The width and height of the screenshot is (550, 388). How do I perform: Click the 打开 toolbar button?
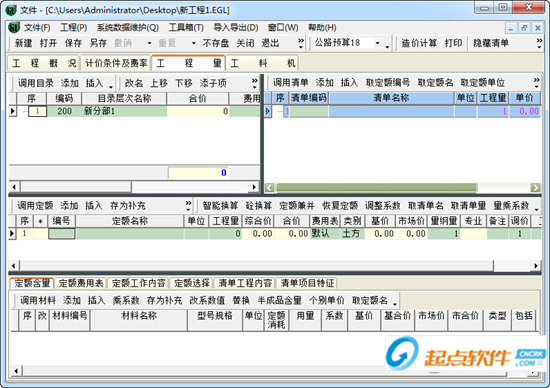(48, 43)
